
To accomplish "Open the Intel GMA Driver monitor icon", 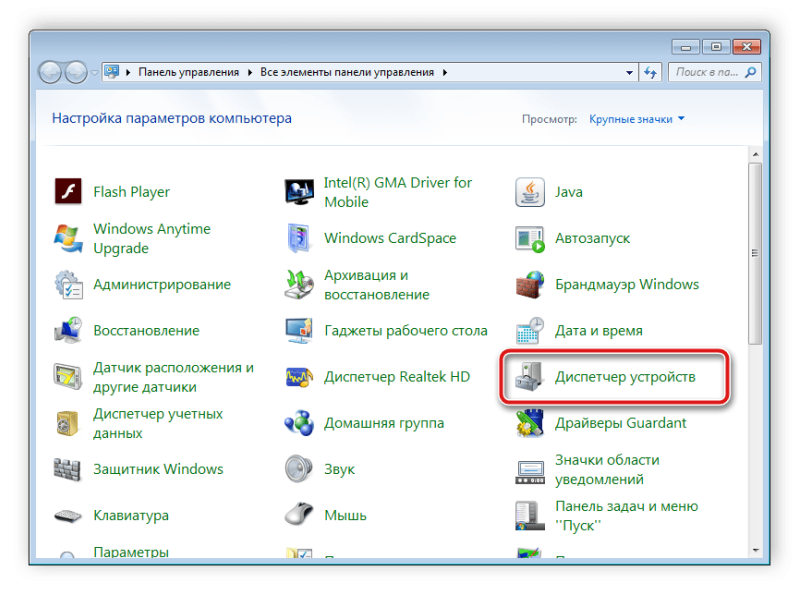I will (299, 192).
